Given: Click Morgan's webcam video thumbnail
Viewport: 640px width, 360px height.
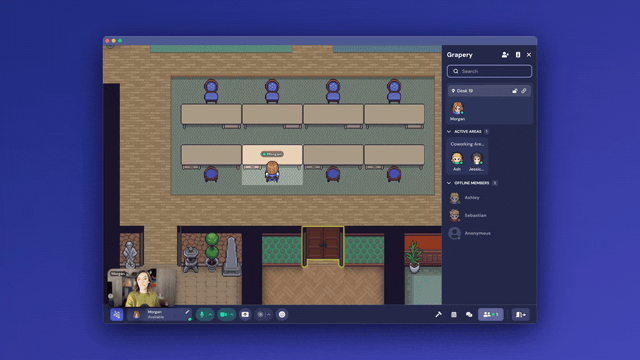Looking at the screenshot, I should [x=142, y=287].
